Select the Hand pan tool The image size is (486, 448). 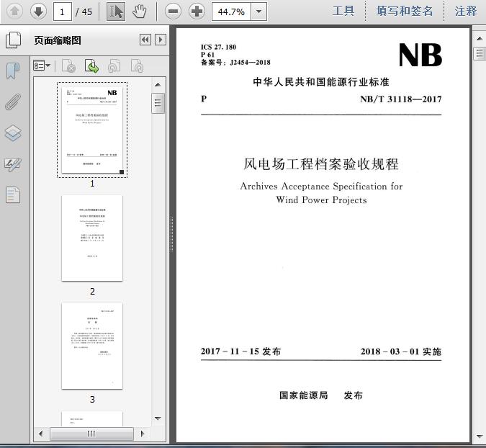139,11
